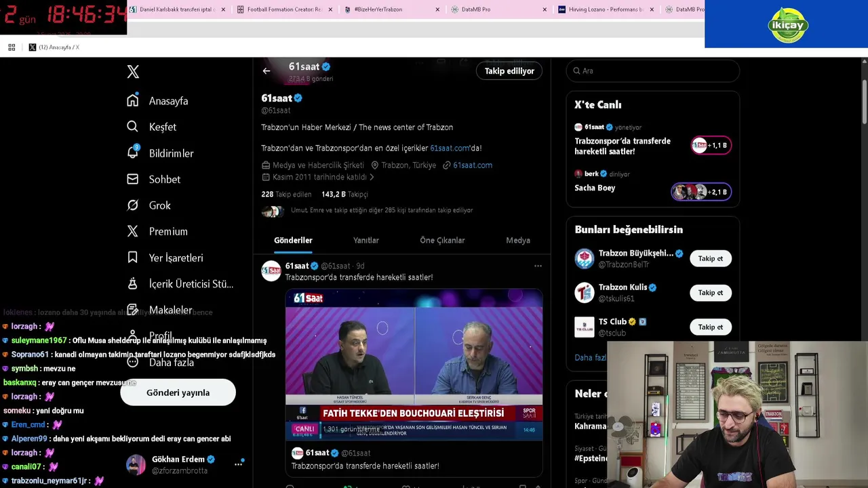Click quoted '61saat' name under the video

tap(317, 453)
